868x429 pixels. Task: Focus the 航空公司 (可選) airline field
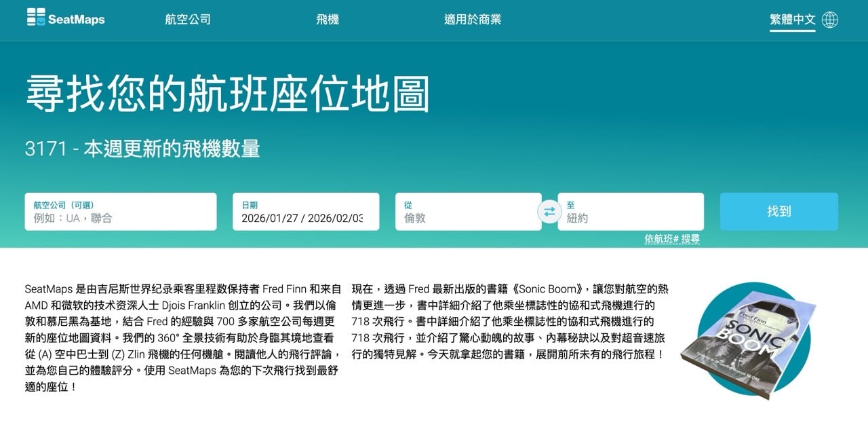pyautogui.click(x=121, y=218)
